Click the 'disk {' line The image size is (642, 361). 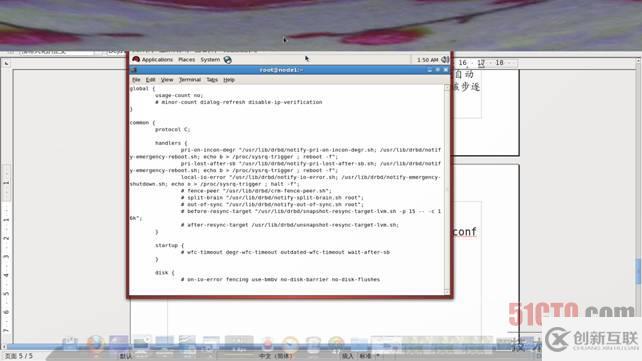point(165,273)
